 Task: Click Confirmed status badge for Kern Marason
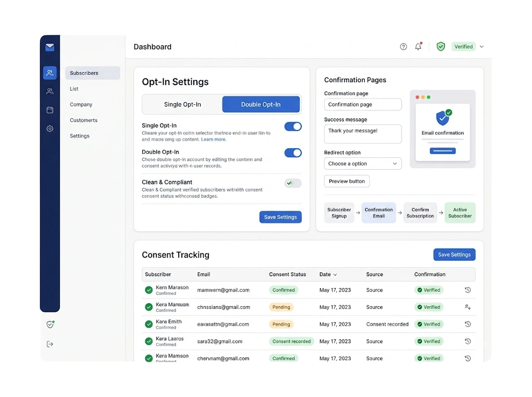pyautogui.click(x=284, y=290)
